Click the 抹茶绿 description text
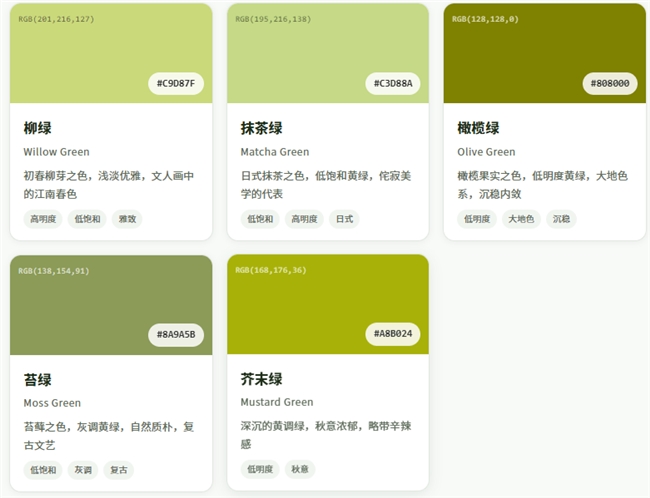Image resolution: width=650 pixels, height=498 pixels. pos(326,185)
